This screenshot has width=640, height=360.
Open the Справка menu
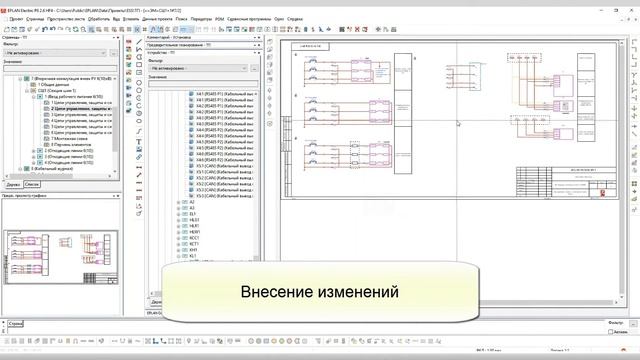click(x=295, y=19)
